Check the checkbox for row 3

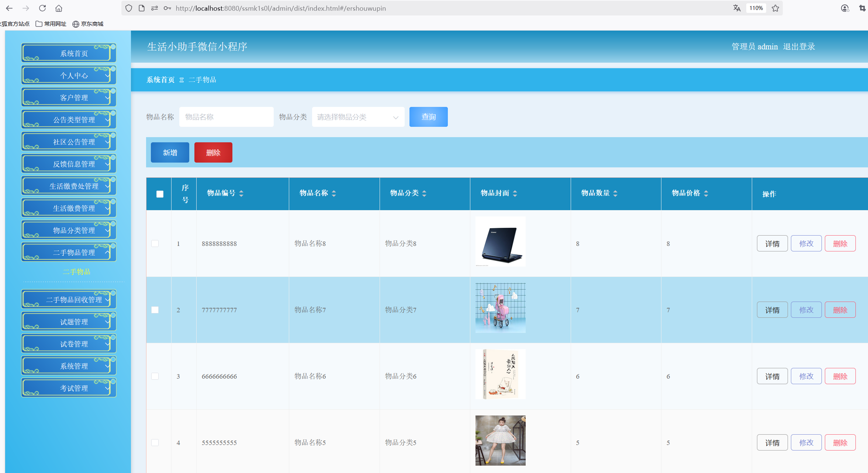click(155, 376)
